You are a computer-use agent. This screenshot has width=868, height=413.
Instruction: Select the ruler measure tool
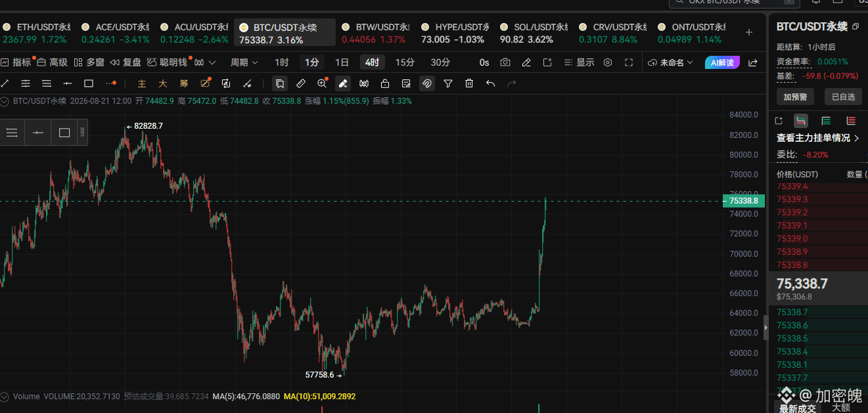tap(300, 83)
